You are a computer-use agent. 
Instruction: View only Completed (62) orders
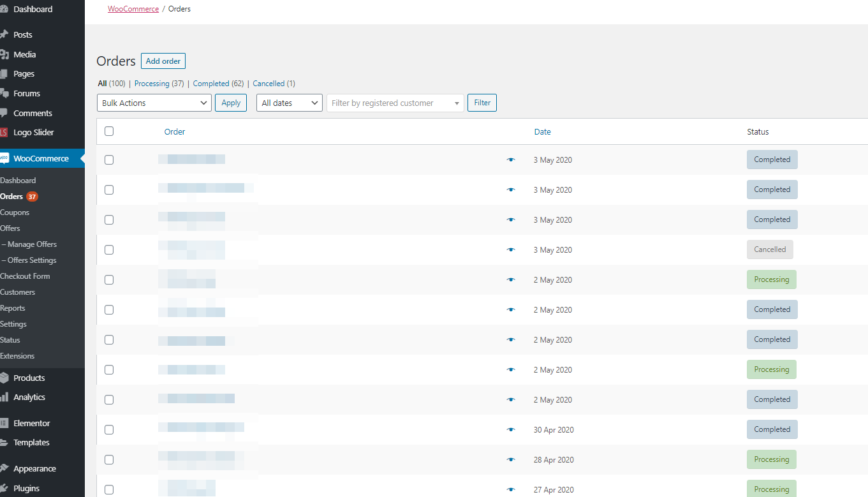tap(218, 83)
